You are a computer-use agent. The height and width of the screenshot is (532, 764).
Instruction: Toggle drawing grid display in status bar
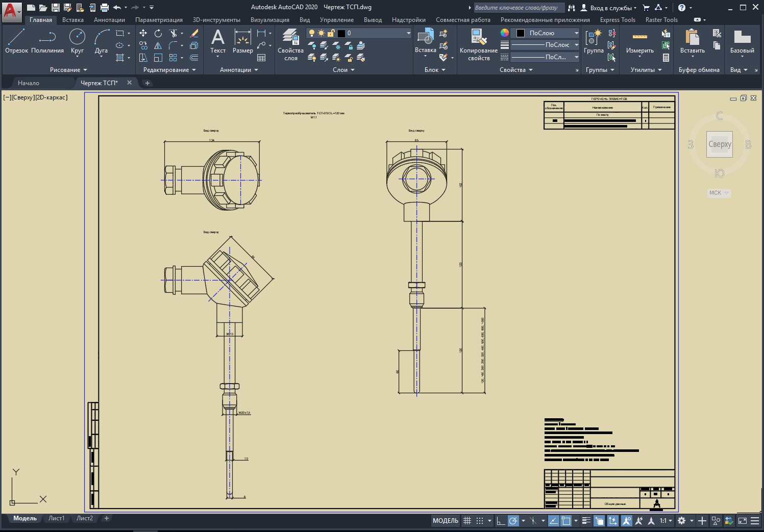point(467,521)
